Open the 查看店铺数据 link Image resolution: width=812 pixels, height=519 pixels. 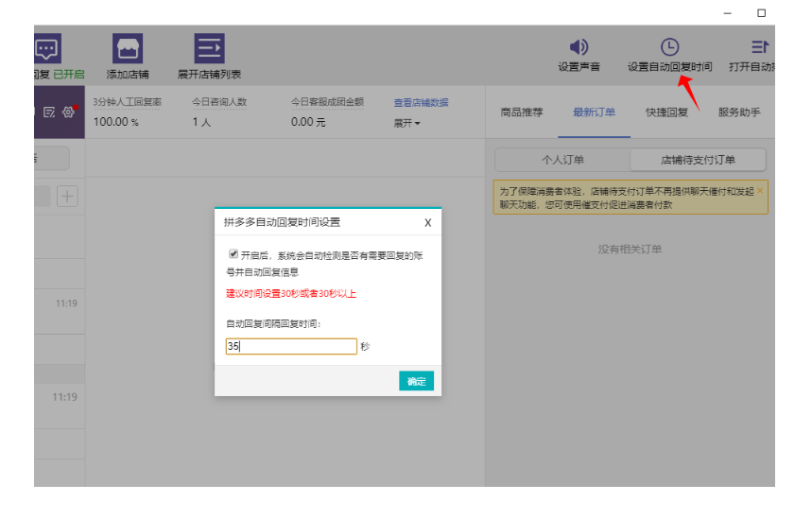click(x=421, y=102)
